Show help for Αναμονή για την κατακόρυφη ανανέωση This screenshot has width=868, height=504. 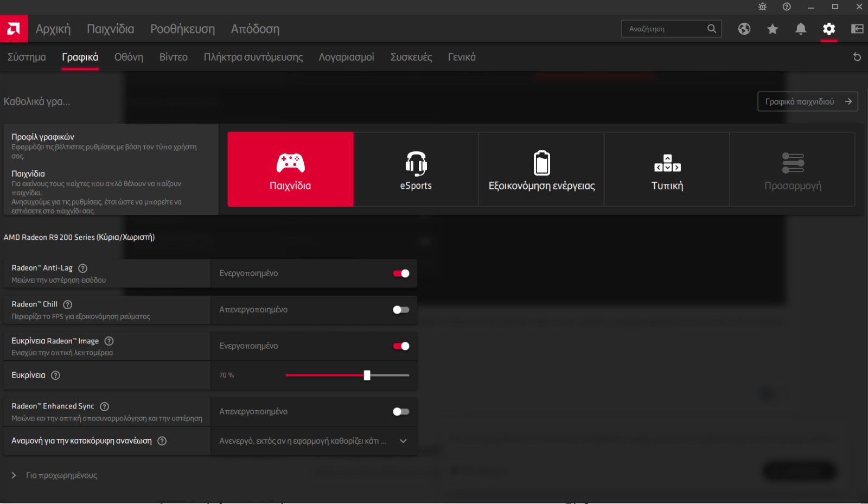point(162,441)
